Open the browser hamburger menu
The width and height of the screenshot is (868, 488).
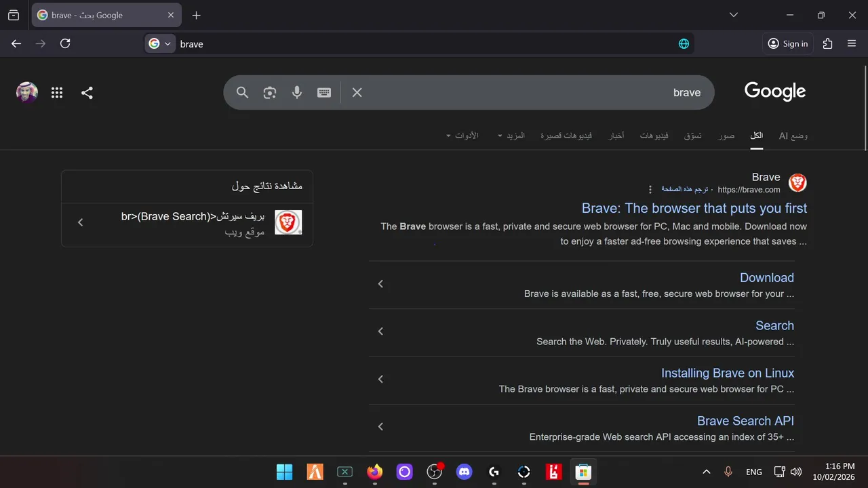852,43
